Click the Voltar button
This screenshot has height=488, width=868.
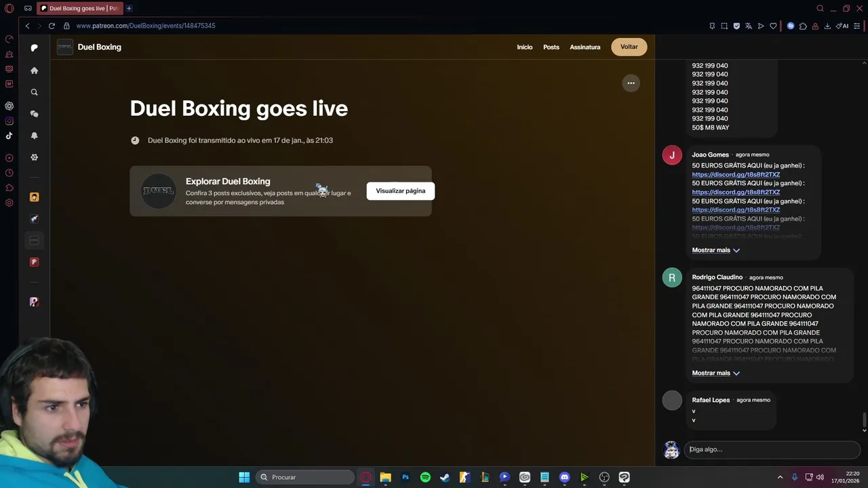click(x=629, y=47)
